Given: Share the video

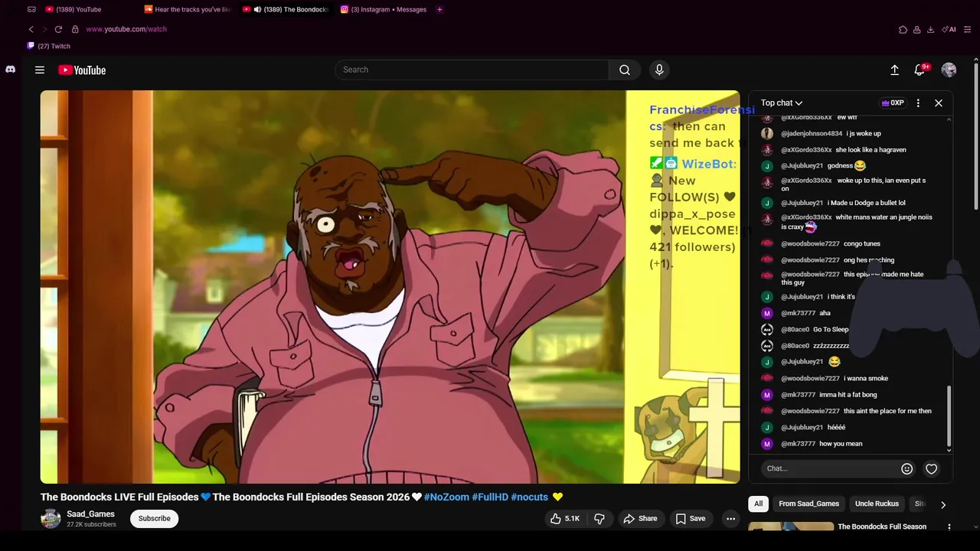Looking at the screenshot, I should click(x=640, y=518).
